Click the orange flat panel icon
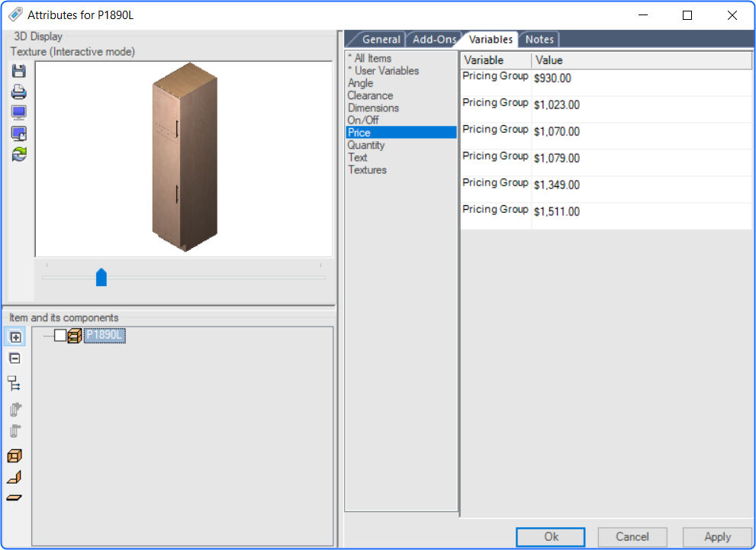The height and width of the screenshot is (550, 756). pos(14,497)
